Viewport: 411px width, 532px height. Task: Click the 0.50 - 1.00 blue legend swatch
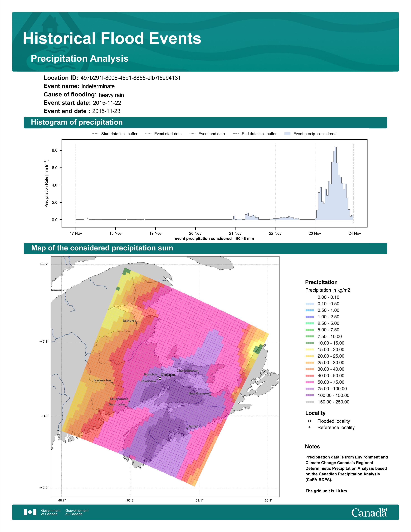(x=310, y=310)
